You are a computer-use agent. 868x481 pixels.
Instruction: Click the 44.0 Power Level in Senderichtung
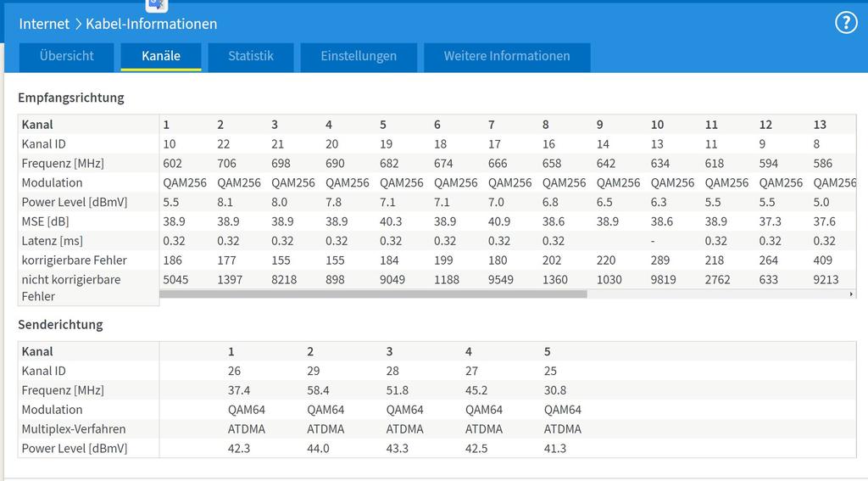click(x=320, y=448)
